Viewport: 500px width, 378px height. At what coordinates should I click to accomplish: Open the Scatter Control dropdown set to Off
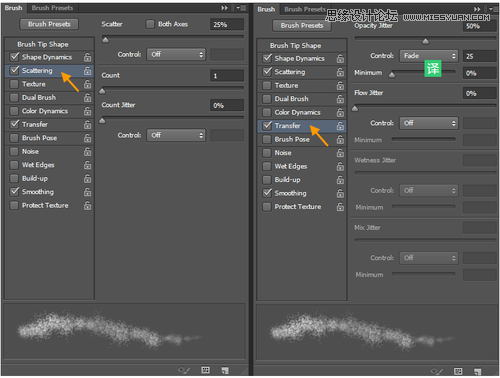point(176,54)
